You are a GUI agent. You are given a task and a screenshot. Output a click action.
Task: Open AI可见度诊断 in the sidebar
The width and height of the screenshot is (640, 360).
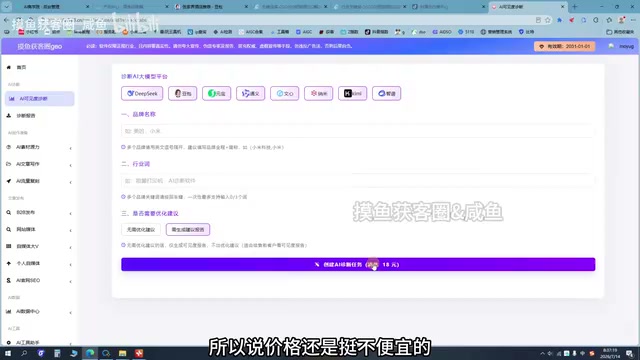pos(40,98)
